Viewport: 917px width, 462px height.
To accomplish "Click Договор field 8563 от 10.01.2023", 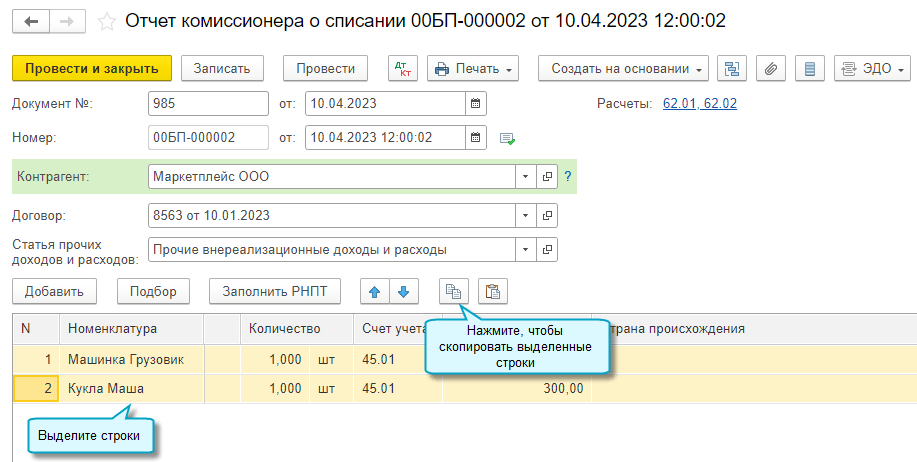I will [332, 216].
